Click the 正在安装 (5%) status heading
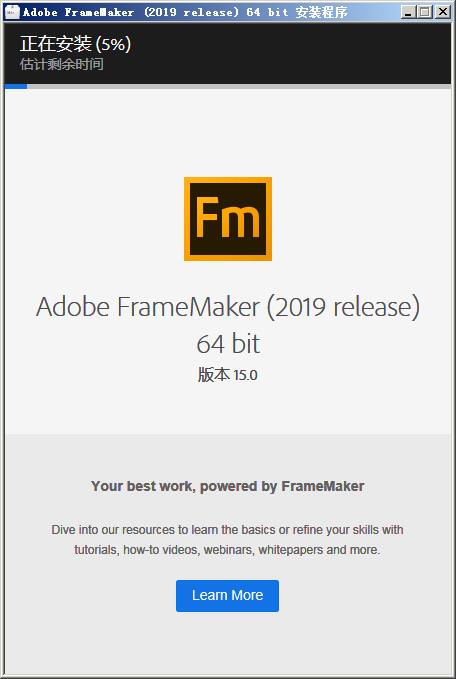Viewport: 456px width, 679px height. (x=75, y=44)
